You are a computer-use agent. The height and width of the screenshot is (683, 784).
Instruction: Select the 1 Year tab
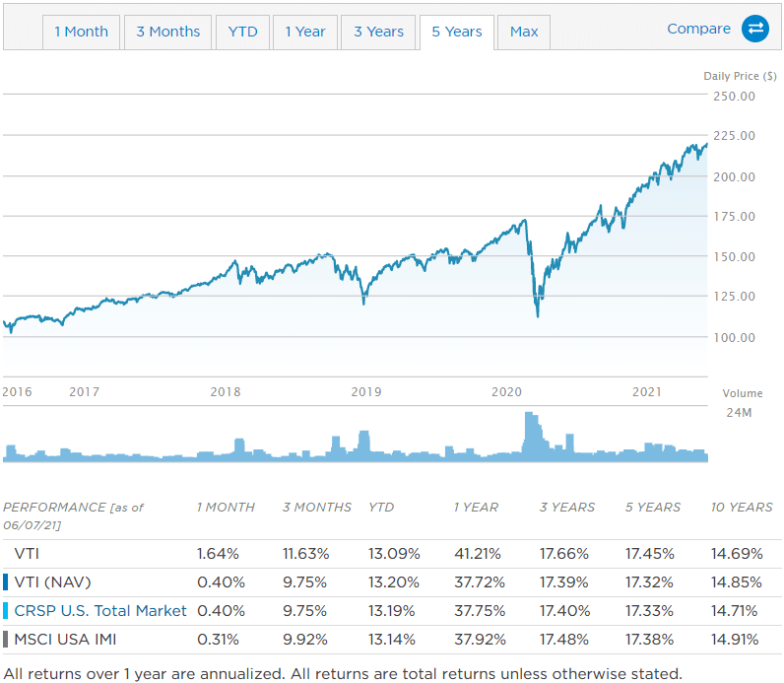[x=305, y=32]
